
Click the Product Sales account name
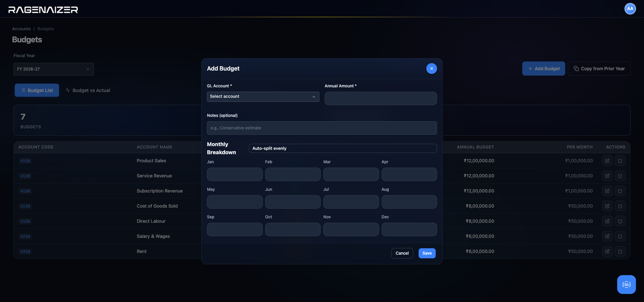pyautogui.click(x=151, y=161)
